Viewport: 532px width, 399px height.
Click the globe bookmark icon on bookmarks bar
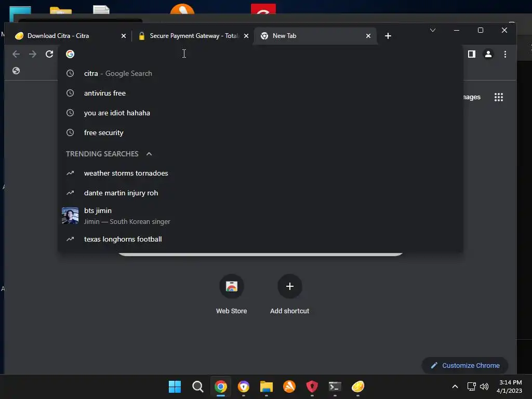[x=16, y=71]
